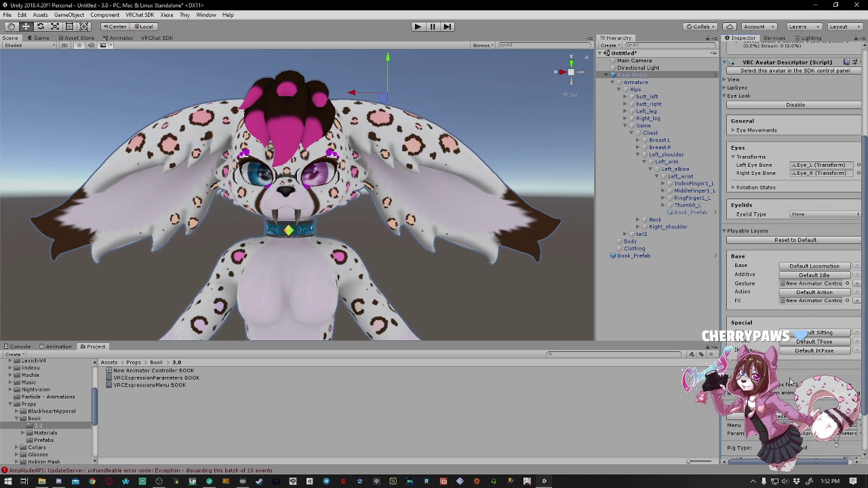Screen dimensions: 868x488
Task: Switch to the Console tab
Action: (17, 346)
